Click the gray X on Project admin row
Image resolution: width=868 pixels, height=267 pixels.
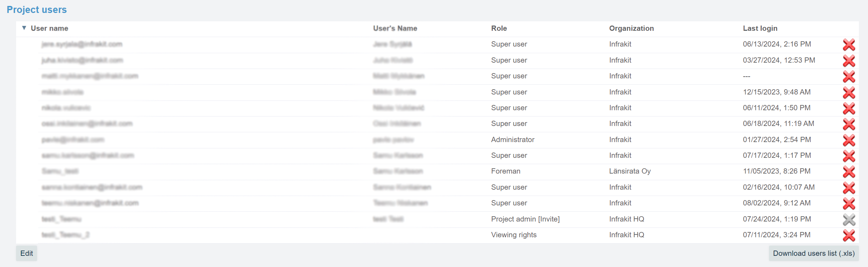849,220
